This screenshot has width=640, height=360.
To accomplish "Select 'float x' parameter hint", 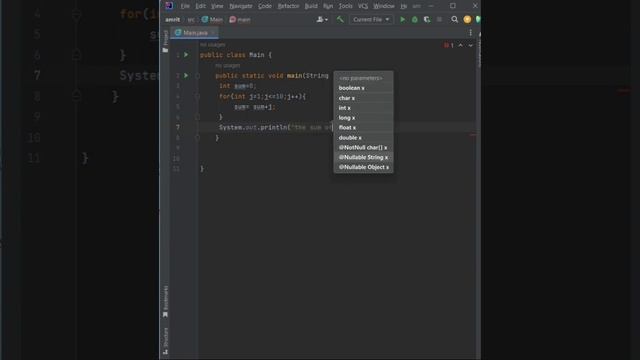I will tap(364, 127).
